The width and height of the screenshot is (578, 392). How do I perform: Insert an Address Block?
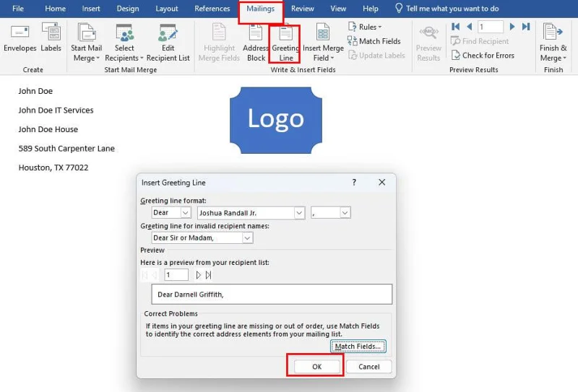click(x=256, y=43)
